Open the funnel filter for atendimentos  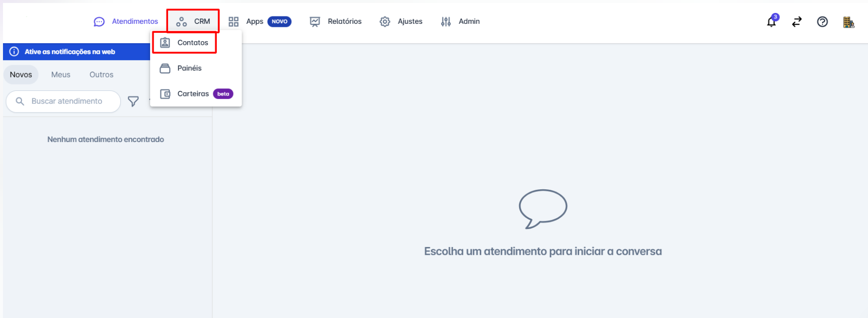(x=133, y=101)
